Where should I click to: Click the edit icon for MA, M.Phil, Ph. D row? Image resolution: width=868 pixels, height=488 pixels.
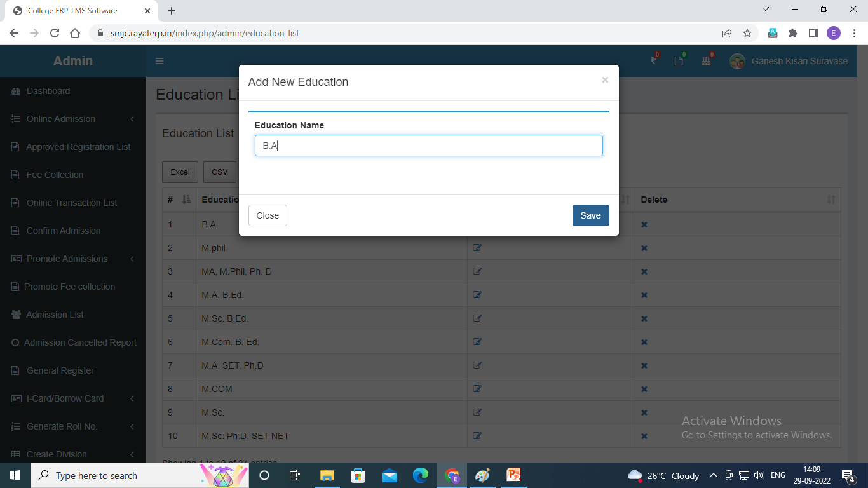click(x=477, y=271)
